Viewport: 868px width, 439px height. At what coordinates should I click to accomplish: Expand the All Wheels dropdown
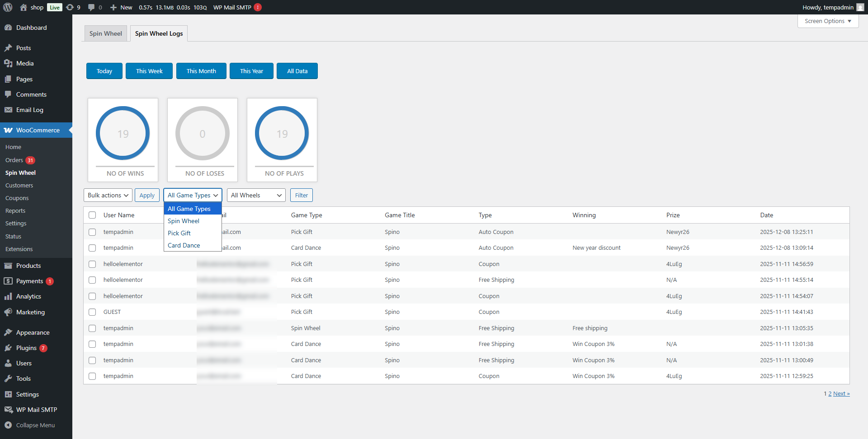click(x=256, y=195)
